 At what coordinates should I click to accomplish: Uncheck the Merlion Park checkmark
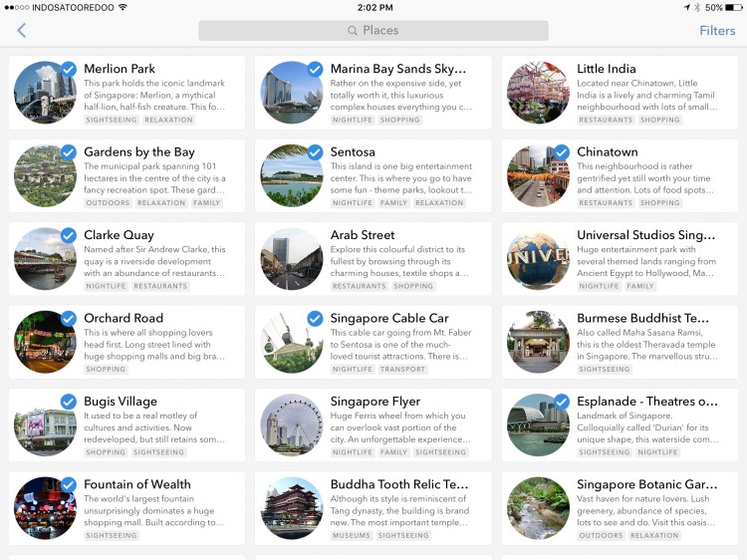[x=69, y=69]
